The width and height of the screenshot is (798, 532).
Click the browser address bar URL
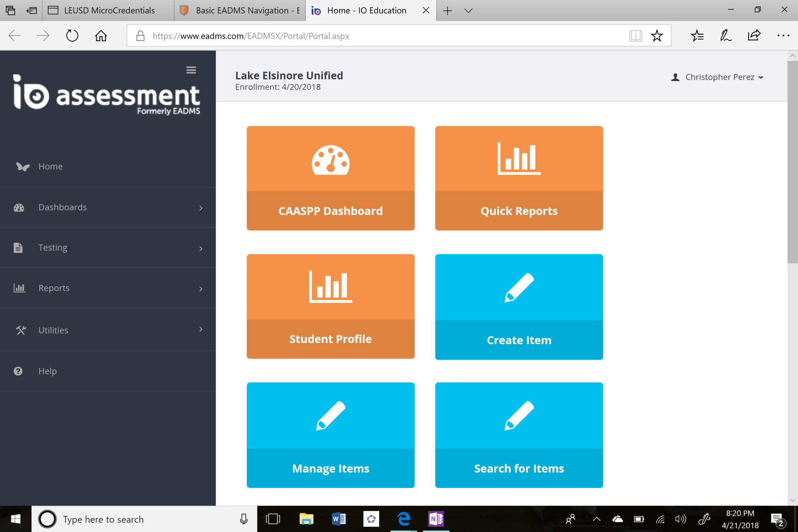coord(251,36)
